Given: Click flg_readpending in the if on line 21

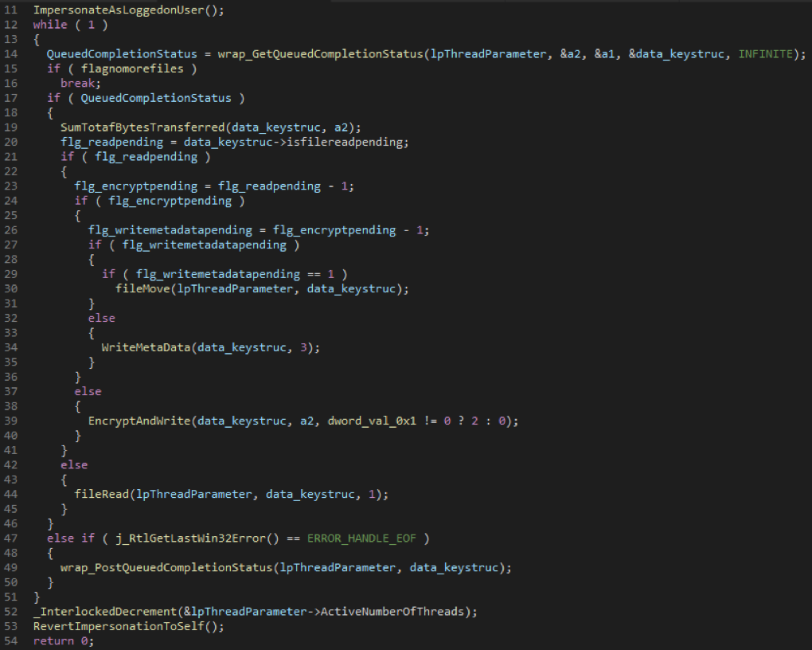Looking at the screenshot, I should [146, 157].
